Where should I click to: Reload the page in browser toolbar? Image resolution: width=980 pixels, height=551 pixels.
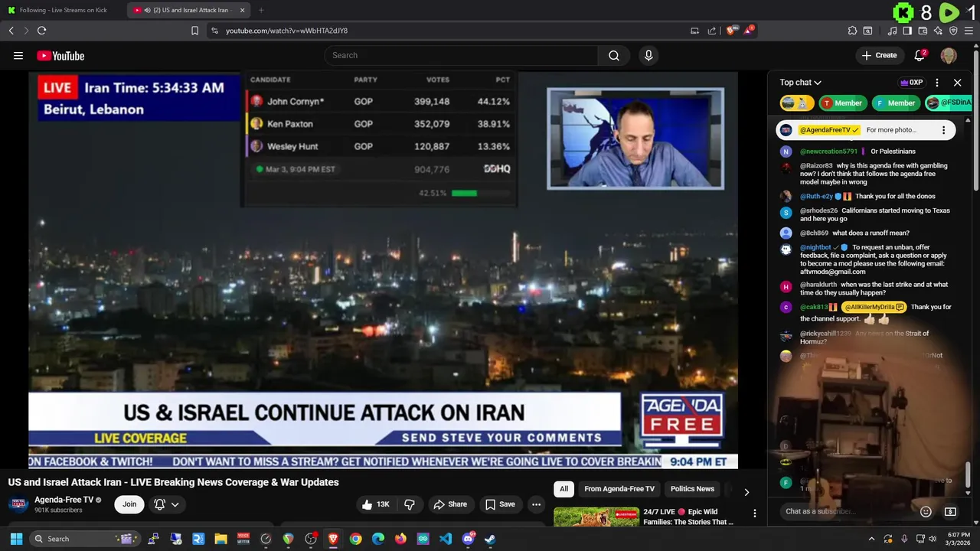pos(41,31)
